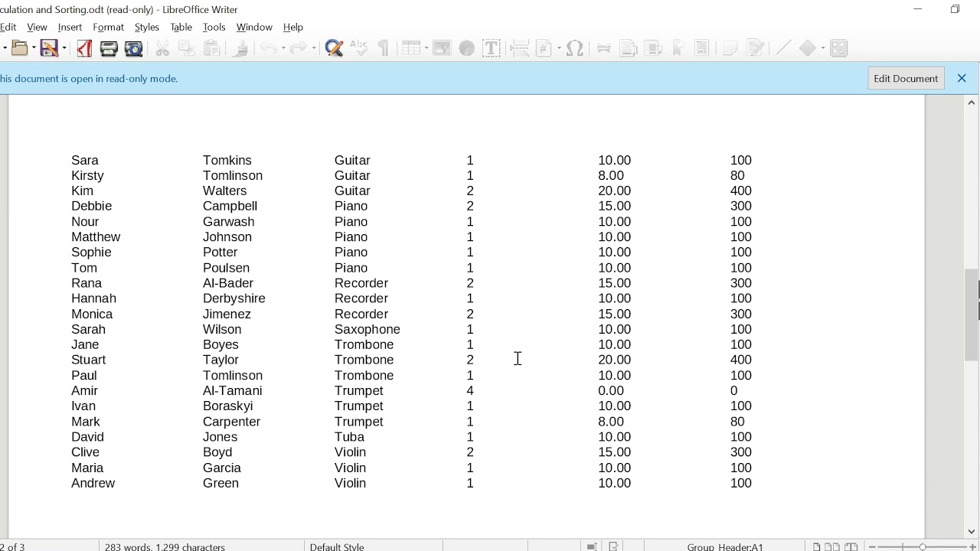
Task: Click the Redo arrow icon
Action: [x=299, y=48]
